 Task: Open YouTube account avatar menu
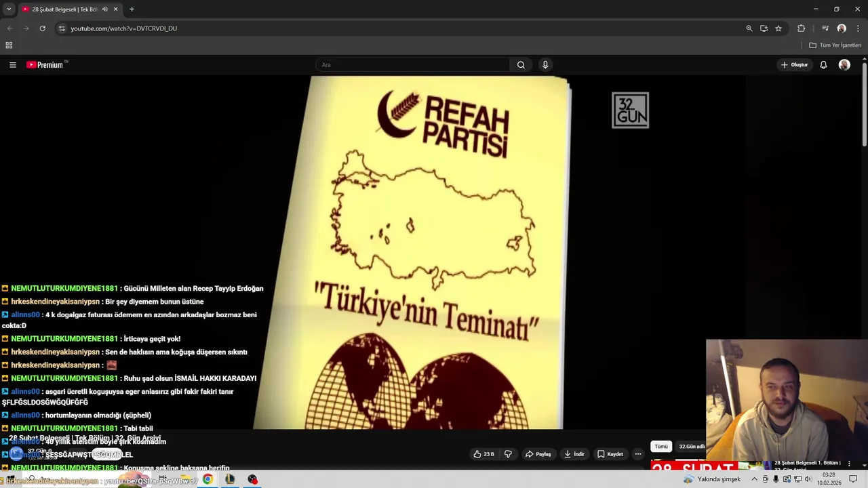pos(844,65)
